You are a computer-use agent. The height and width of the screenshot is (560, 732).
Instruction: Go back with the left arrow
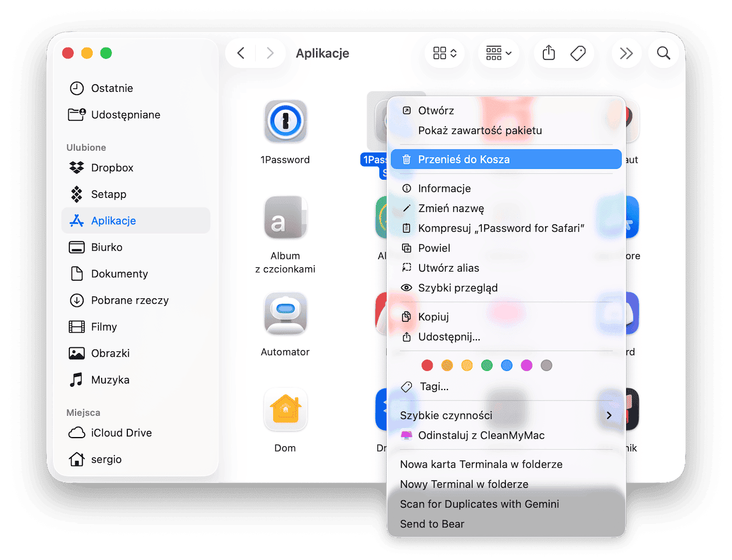[x=241, y=53]
